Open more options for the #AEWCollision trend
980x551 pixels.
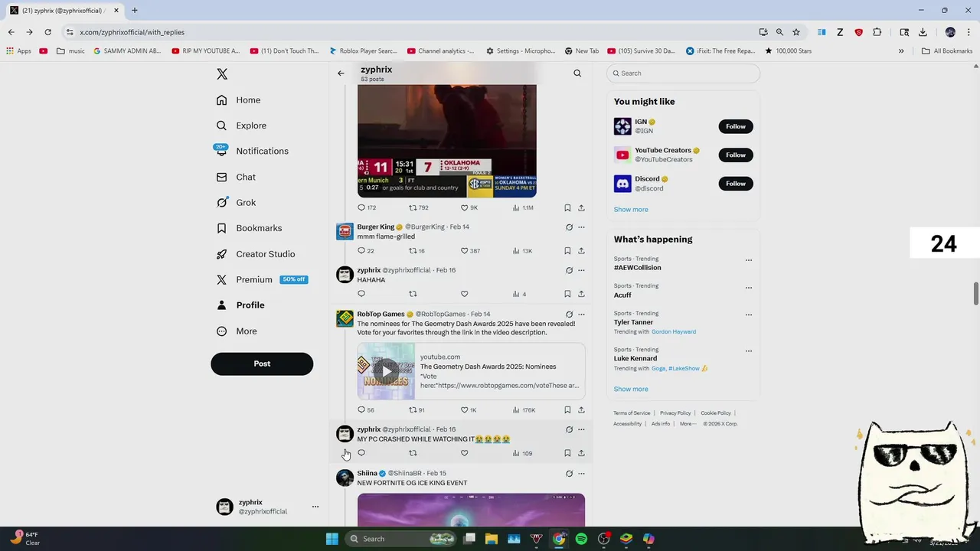tap(749, 260)
